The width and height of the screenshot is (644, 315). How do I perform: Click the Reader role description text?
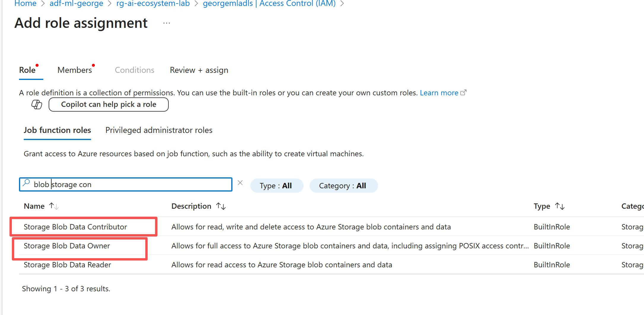[282, 265]
